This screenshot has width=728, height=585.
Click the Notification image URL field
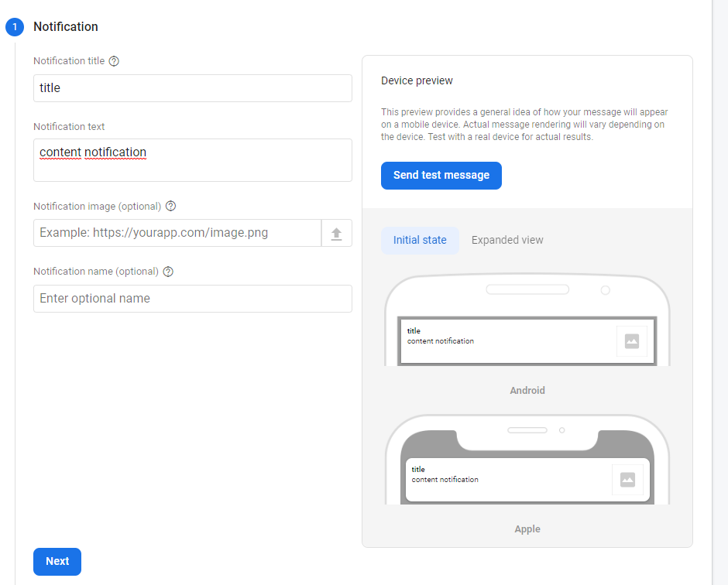(x=178, y=233)
